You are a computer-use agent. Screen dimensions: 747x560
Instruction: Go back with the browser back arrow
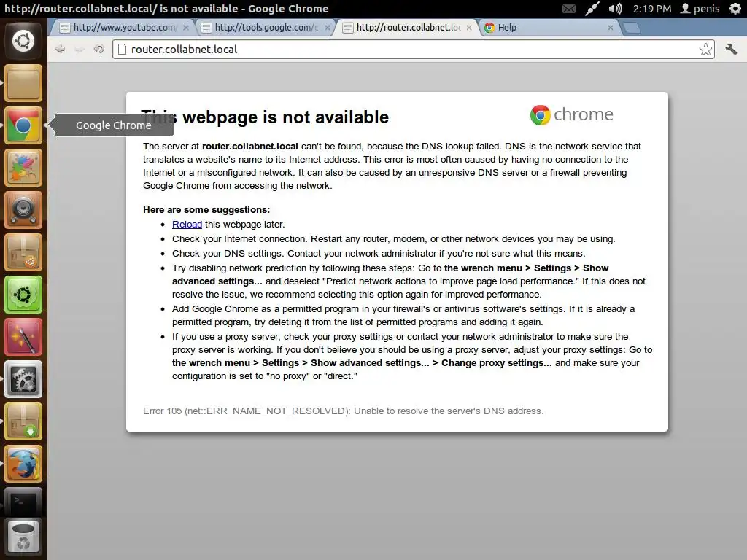[x=60, y=49]
